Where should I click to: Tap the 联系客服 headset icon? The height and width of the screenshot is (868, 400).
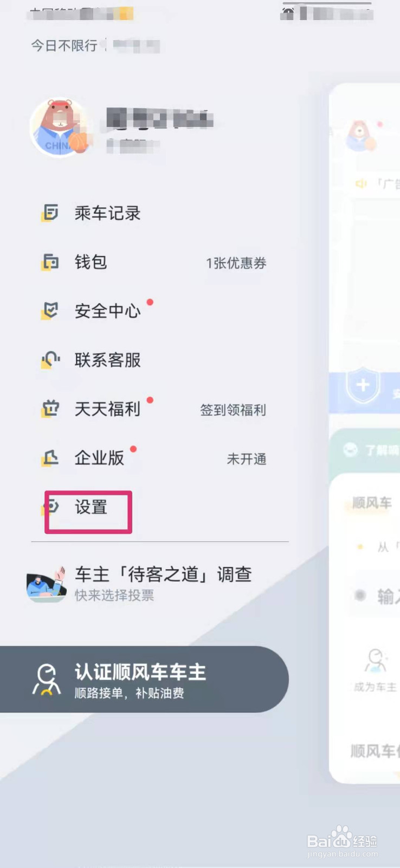tap(50, 360)
